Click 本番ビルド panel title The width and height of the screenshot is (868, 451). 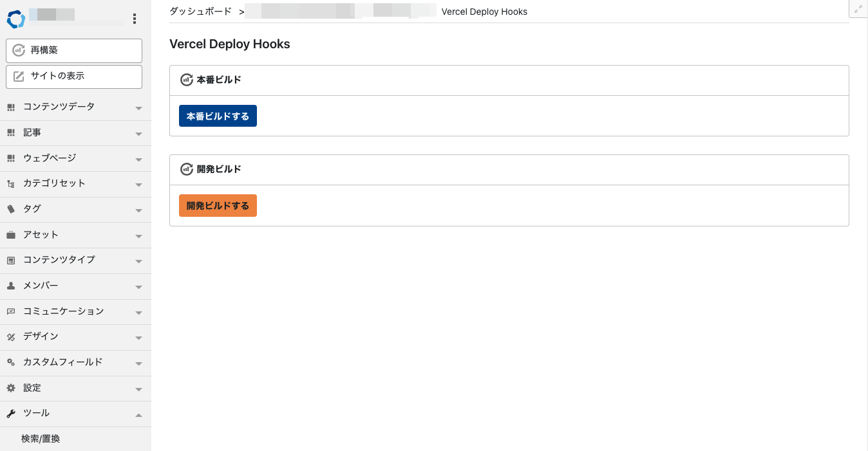[x=219, y=80]
